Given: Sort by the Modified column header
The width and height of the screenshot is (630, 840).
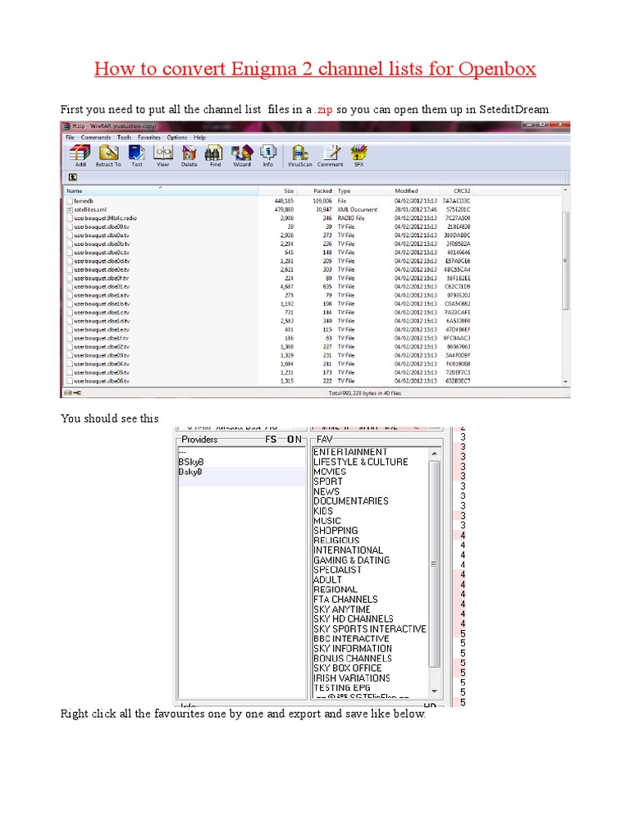Looking at the screenshot, I should (416, 190).
